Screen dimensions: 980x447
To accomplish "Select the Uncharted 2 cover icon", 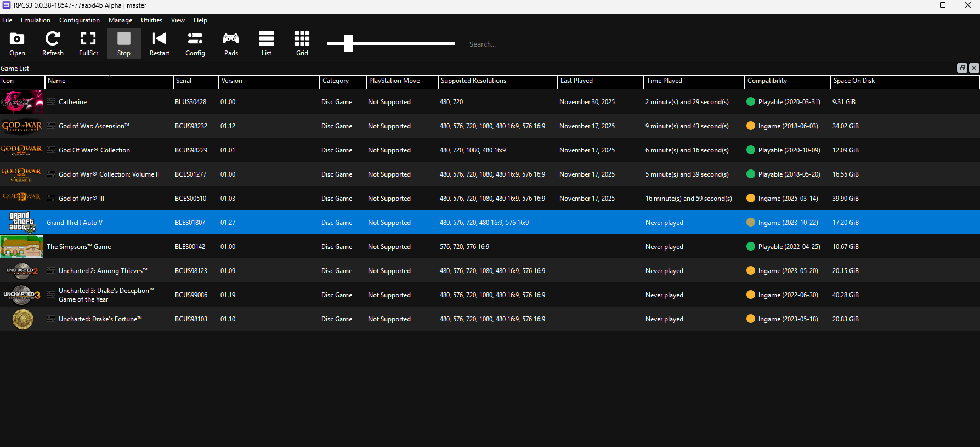I will click(22, 271).
